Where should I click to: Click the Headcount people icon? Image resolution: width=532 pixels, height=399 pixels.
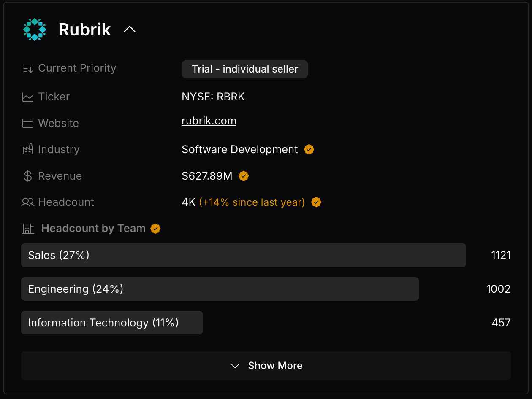(x=28, y=202)
